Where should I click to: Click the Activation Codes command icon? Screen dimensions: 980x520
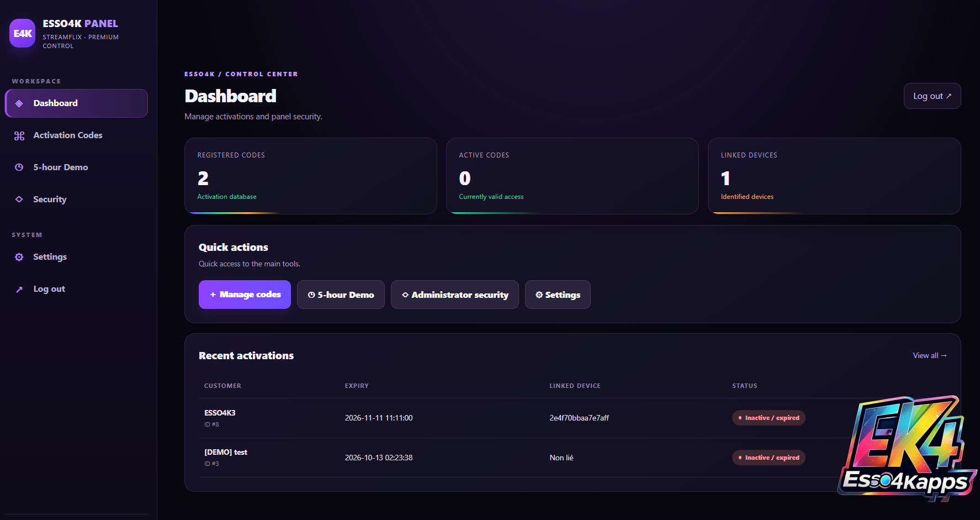[19, 135]
